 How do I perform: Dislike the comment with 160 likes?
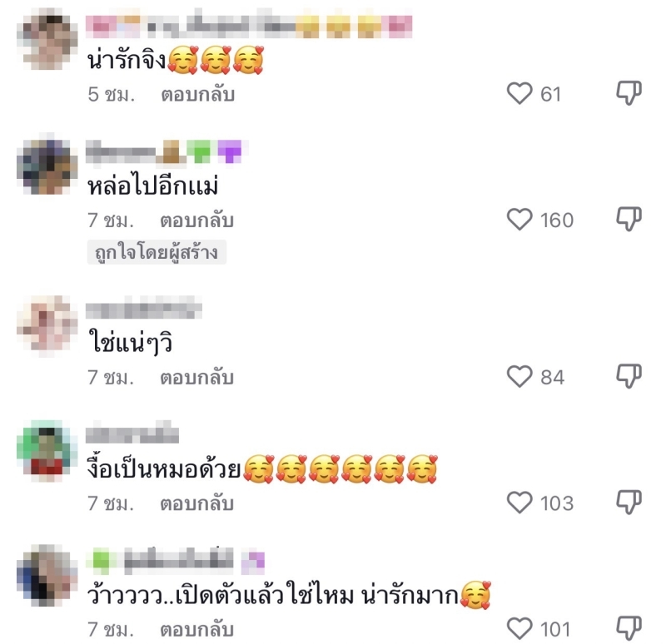click(629, 219)
